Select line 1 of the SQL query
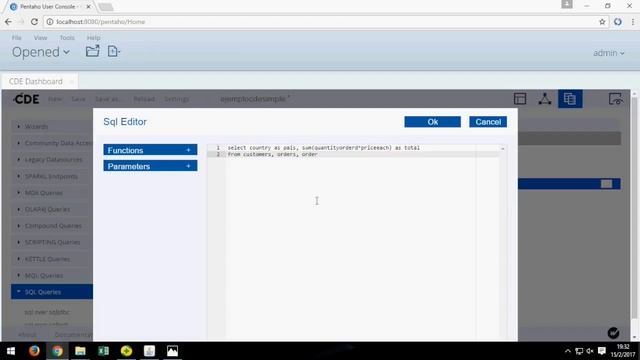 point(324,148)
